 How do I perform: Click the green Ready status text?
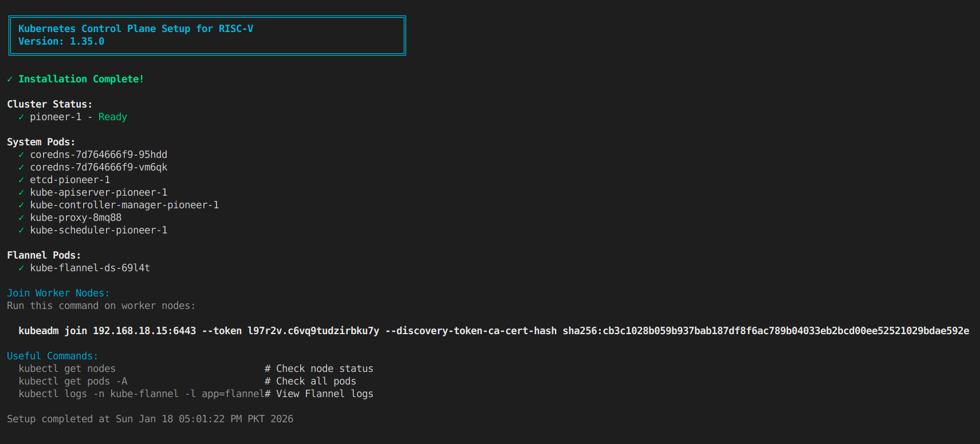click(112, 117)
